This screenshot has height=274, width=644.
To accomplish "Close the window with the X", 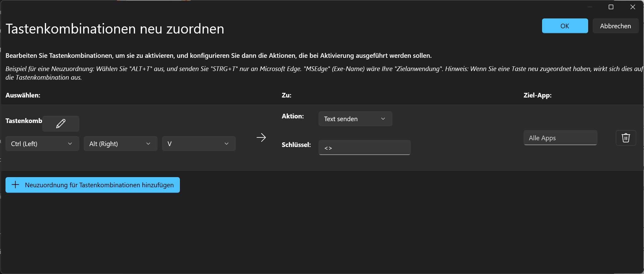I will 633,7.
